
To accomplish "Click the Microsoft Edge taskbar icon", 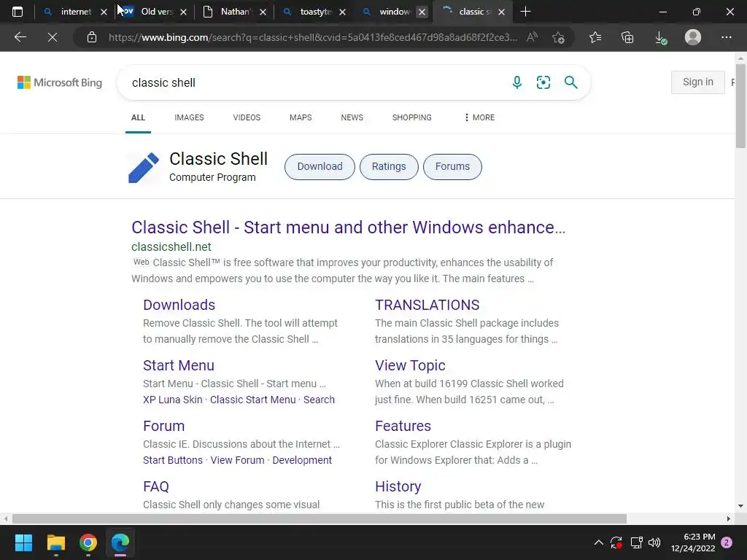I will point(120,542).
